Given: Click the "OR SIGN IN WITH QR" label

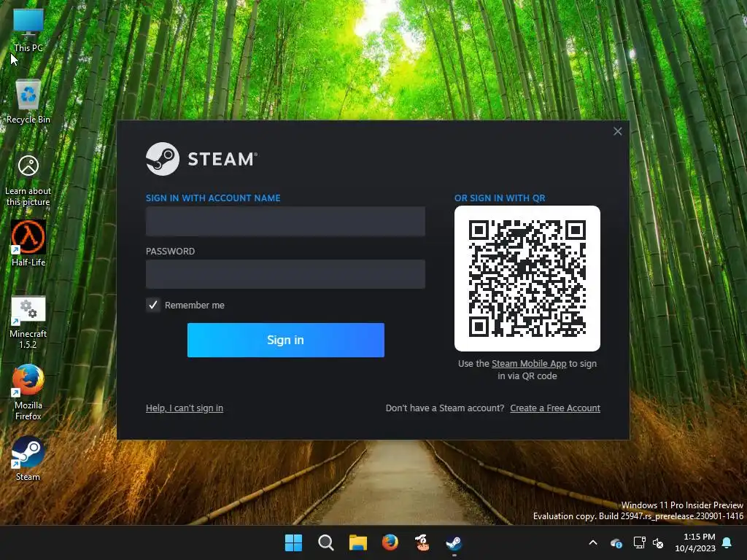Looking at the screenshot, I should [x=500, y=198].
